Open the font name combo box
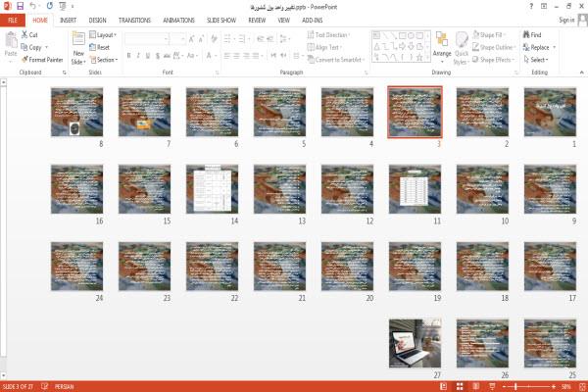The height and width of the screenshot is (392, 588). tap(147, 39)
